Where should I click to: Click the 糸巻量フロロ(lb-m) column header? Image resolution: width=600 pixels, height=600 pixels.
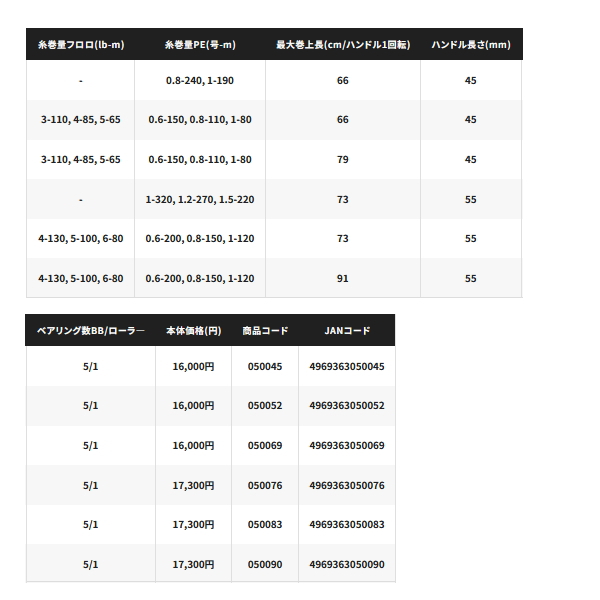[x=81, y=45]
